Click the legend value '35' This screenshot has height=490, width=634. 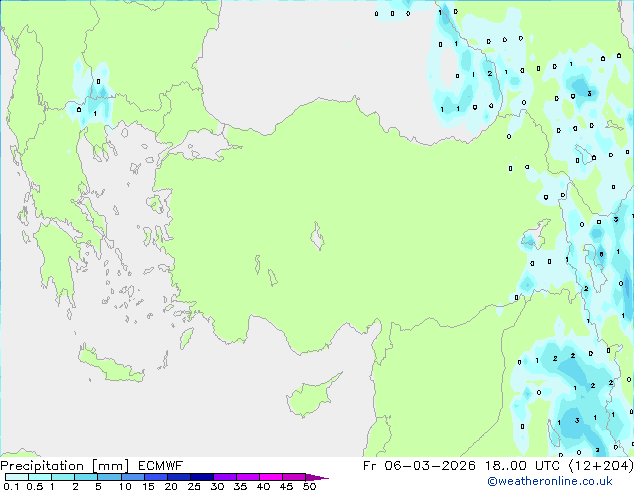click(240, 486)
